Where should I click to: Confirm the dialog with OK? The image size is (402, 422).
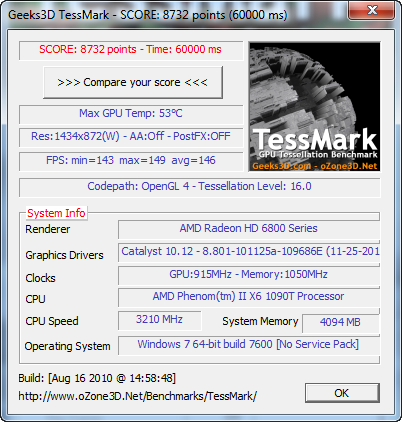tap(342, 393)
